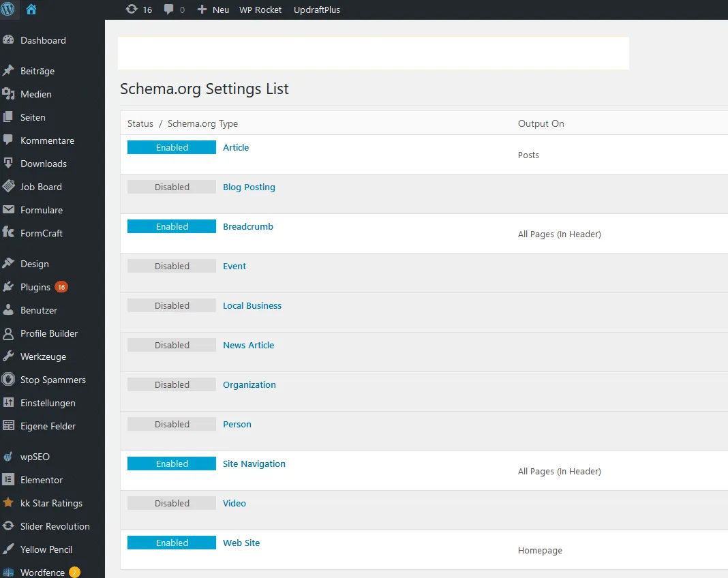Click the Plugins plug icon
The height and width of the screenshot is (578, 728).
(x=8, y=286)
